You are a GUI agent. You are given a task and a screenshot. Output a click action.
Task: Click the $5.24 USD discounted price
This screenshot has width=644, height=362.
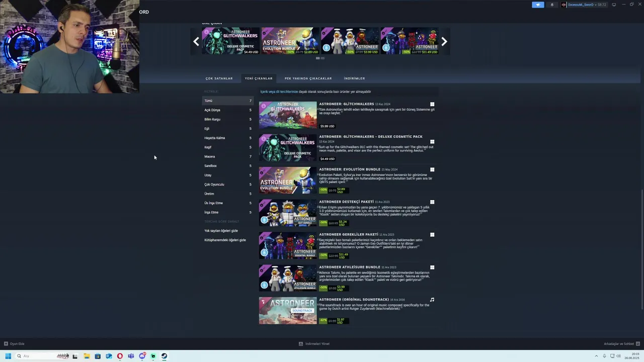[343, 222]
